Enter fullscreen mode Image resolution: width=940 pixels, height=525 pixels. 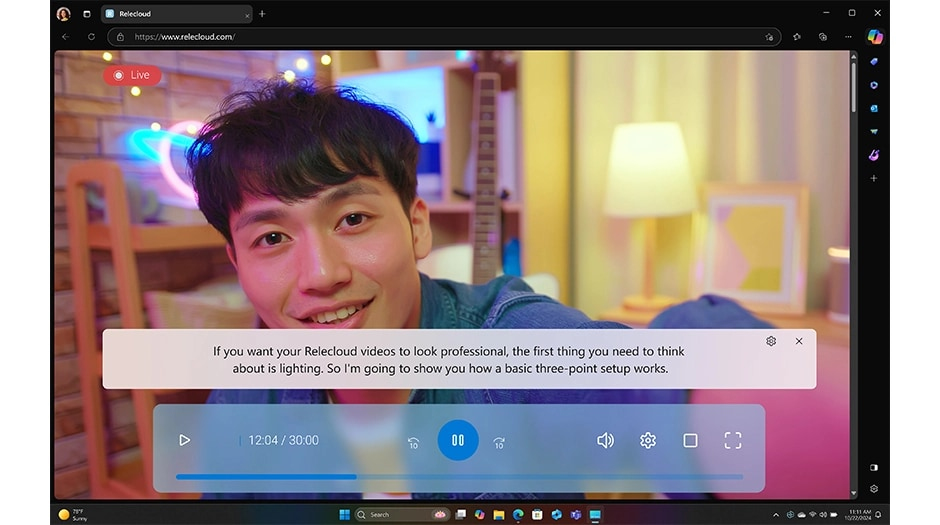click(x=733, y=440)
